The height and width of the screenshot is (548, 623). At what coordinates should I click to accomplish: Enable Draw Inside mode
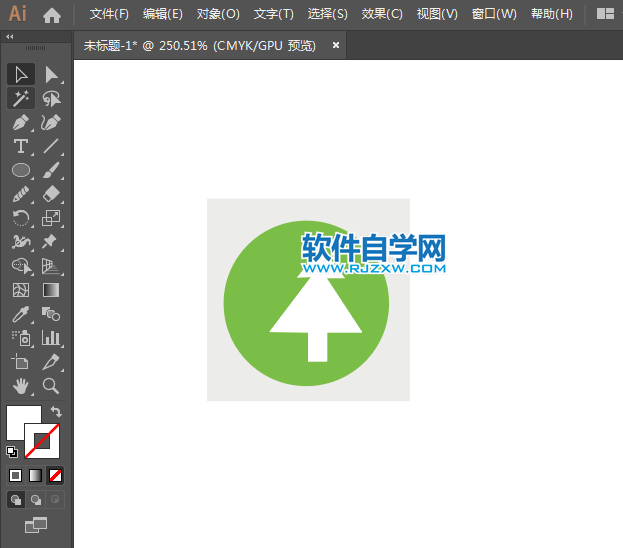(x=55, y=500)
